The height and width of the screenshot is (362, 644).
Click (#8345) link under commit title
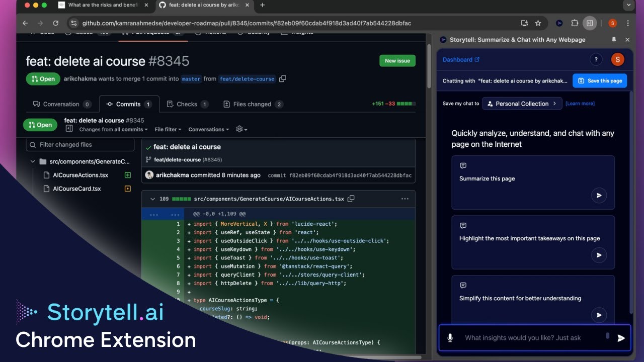coord(212,160)
